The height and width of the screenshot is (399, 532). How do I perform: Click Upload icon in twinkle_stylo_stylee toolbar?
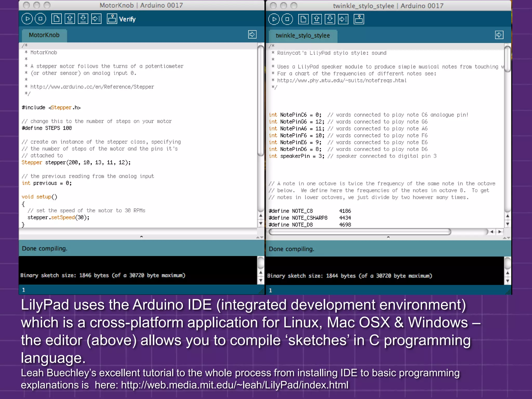coord(343,19)
